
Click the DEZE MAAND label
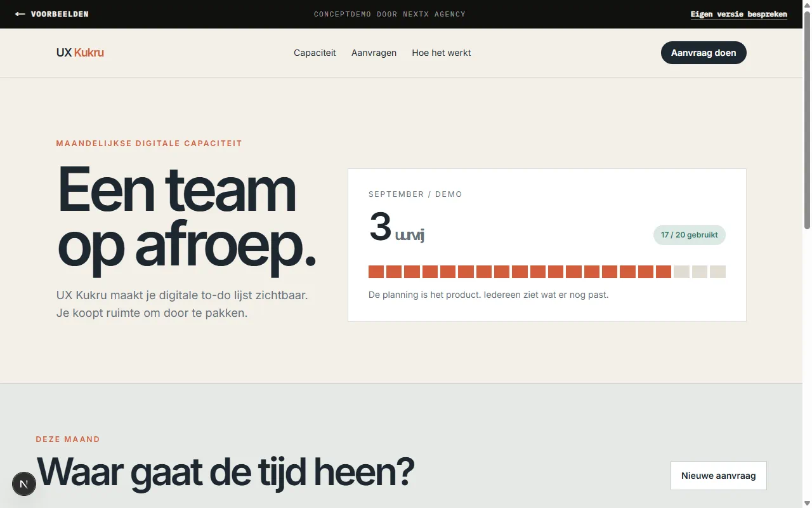tap(68, 439)
